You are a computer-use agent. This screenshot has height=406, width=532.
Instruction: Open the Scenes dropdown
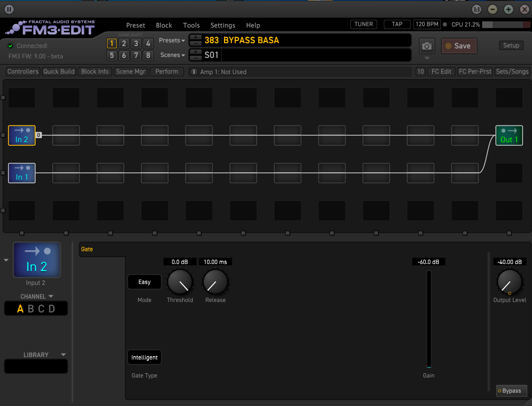(x=172, y=55)
